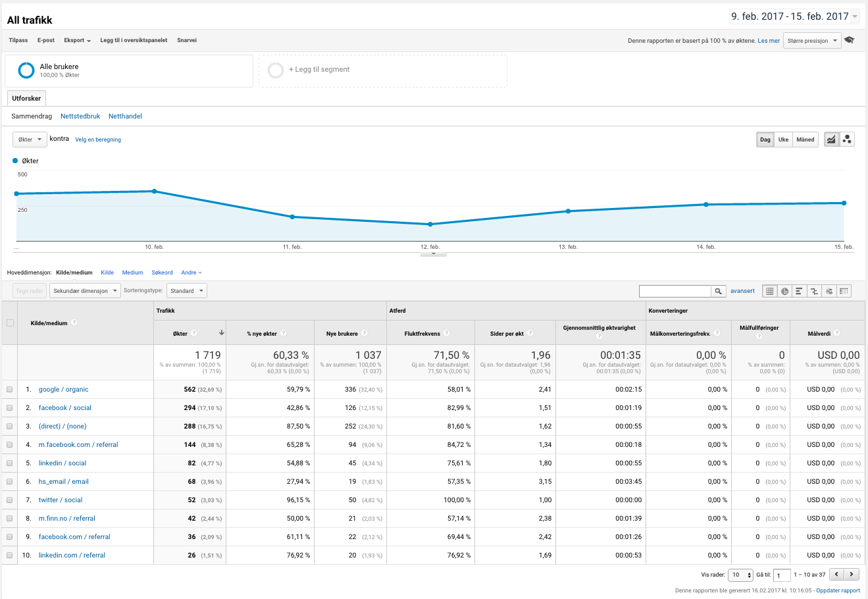Set chart interval to Uke
868x599 pixels.
783,140
